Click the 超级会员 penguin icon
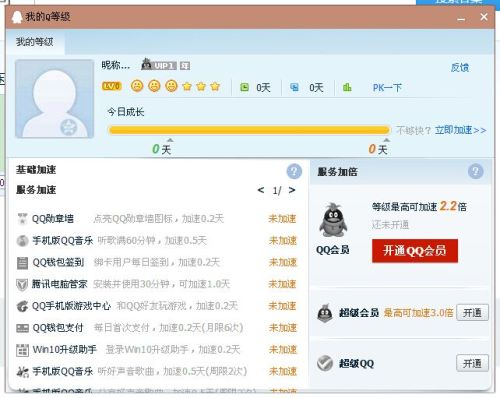Image resolution: width=500 pixels, height=398 pixels. [325, 313]
